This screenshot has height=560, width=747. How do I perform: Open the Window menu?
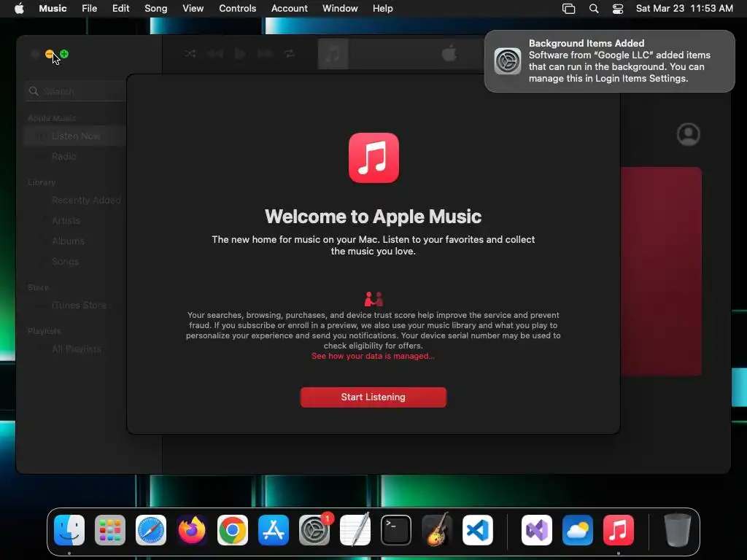pos(340,9)
